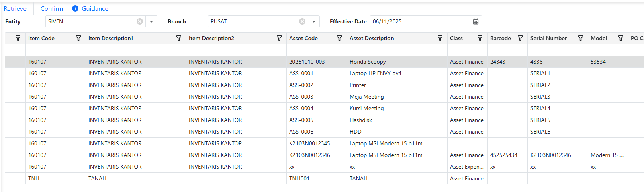Sort by Serial Number column header
Viewport: 644px width, 192px height.
point(548,38)
